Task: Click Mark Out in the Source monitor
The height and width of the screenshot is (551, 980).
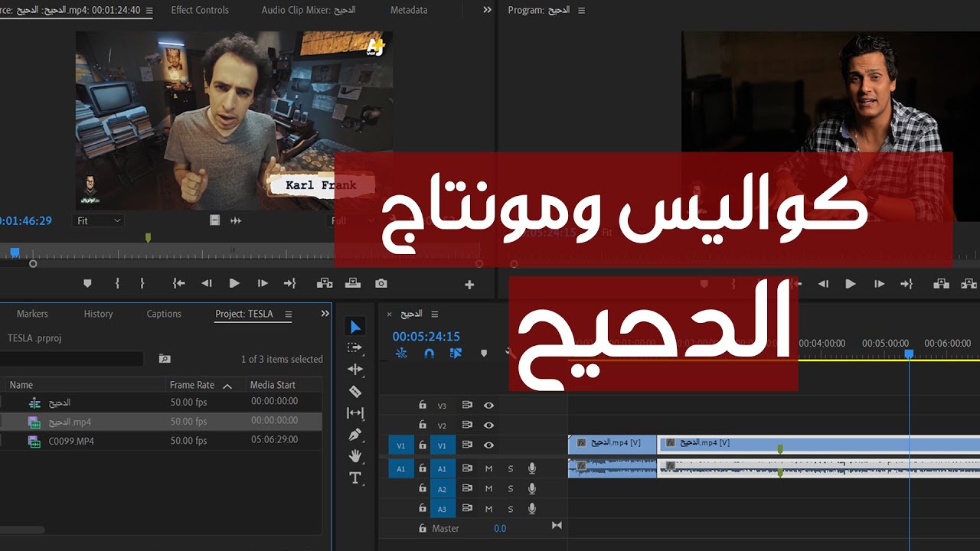Action: coord(142,283)
